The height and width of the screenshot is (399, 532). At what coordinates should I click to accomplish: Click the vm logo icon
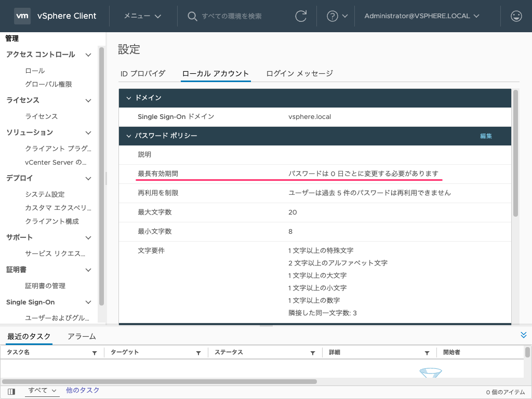coord(22,16)
